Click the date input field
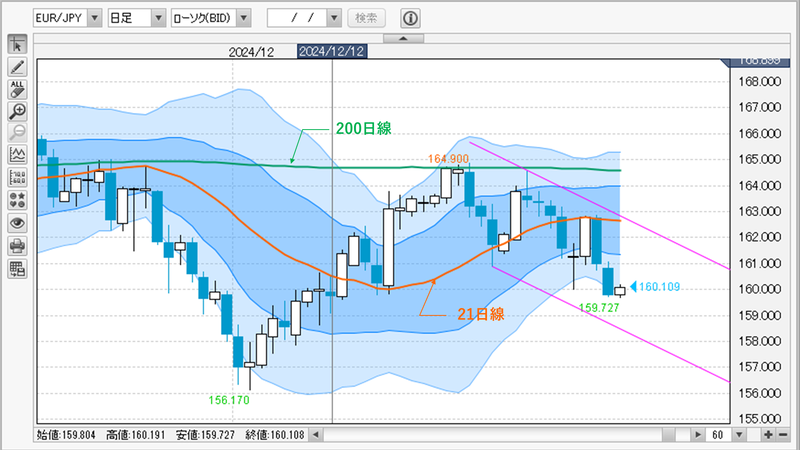The width and height of the screenshot is (800, 450). coord(297,18)
